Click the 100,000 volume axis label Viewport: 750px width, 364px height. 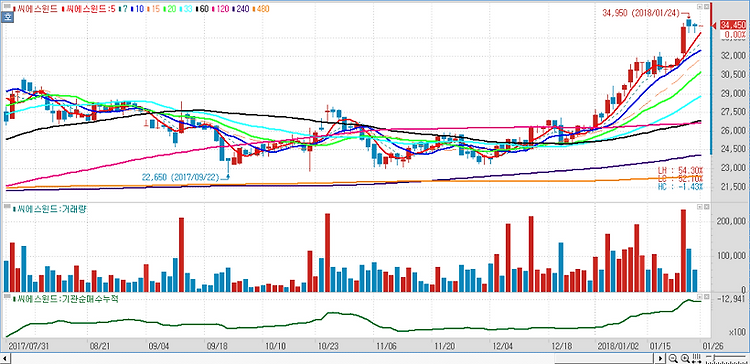point(730,256)
